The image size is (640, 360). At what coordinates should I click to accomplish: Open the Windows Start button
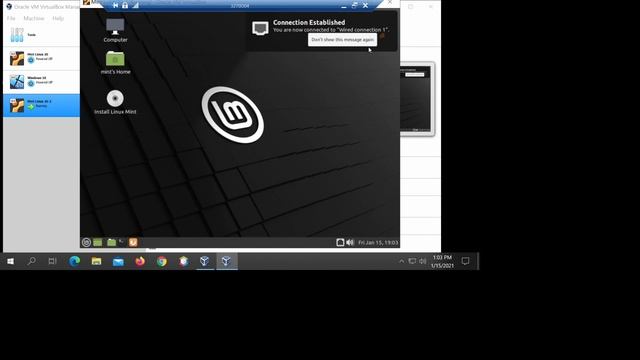[x=11, y=261]
